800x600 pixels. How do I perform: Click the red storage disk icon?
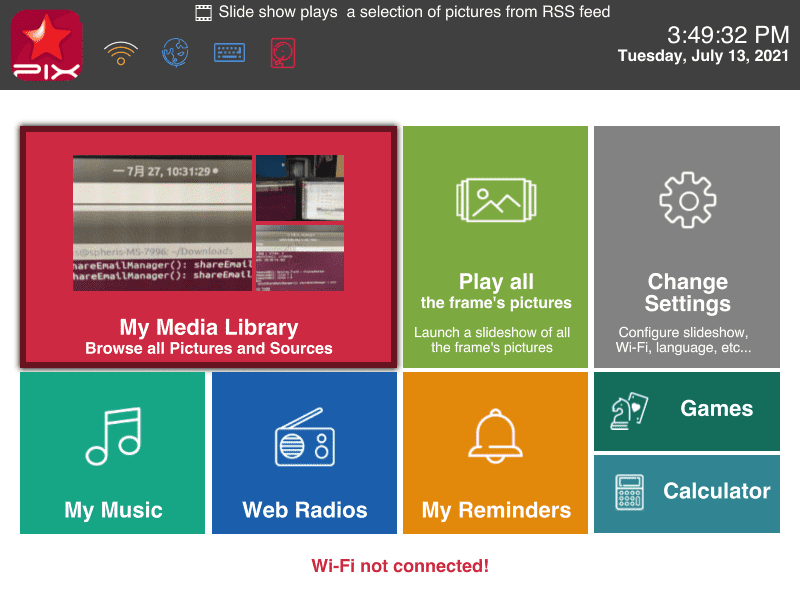[x=283, y=53]
